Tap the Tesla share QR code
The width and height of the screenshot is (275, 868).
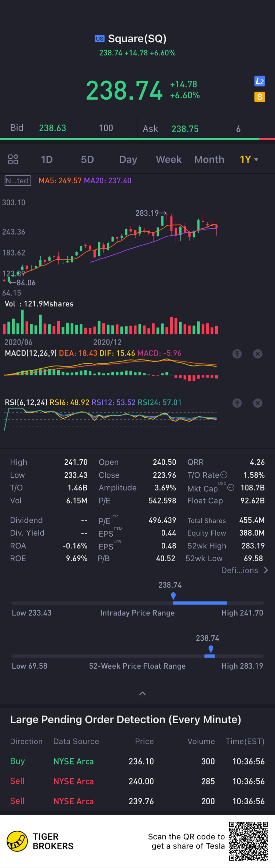[x=249, y=841]
